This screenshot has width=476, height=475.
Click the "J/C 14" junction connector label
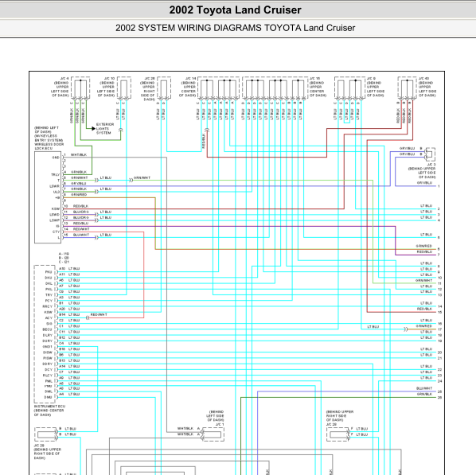tap(191, 79)
